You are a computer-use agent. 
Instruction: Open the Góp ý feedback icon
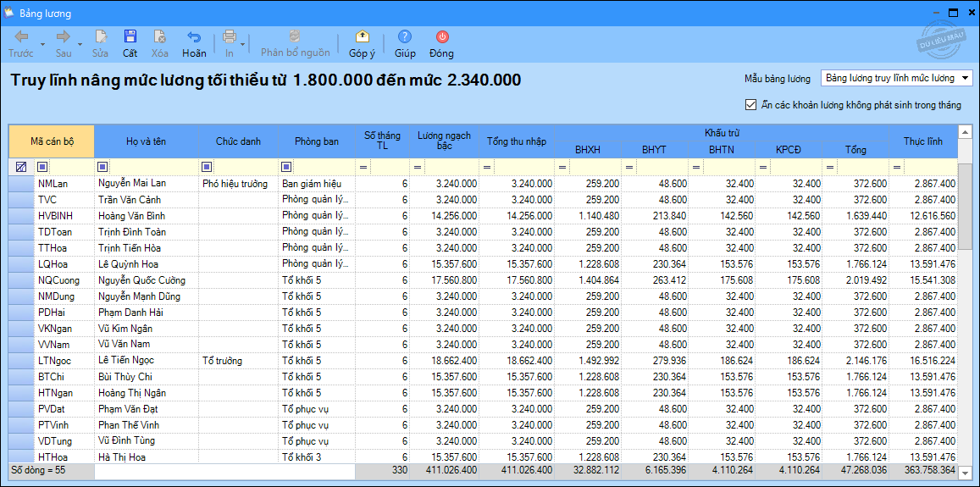tap(362, 36)
